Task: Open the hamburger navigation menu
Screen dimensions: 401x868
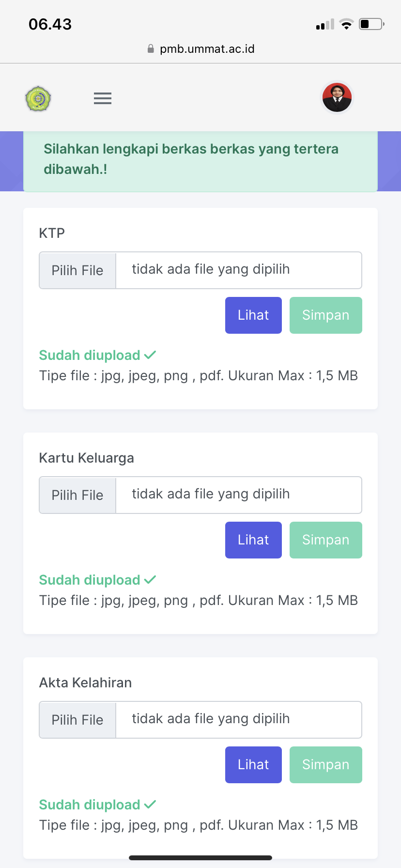Action: (x=103, y=98)
